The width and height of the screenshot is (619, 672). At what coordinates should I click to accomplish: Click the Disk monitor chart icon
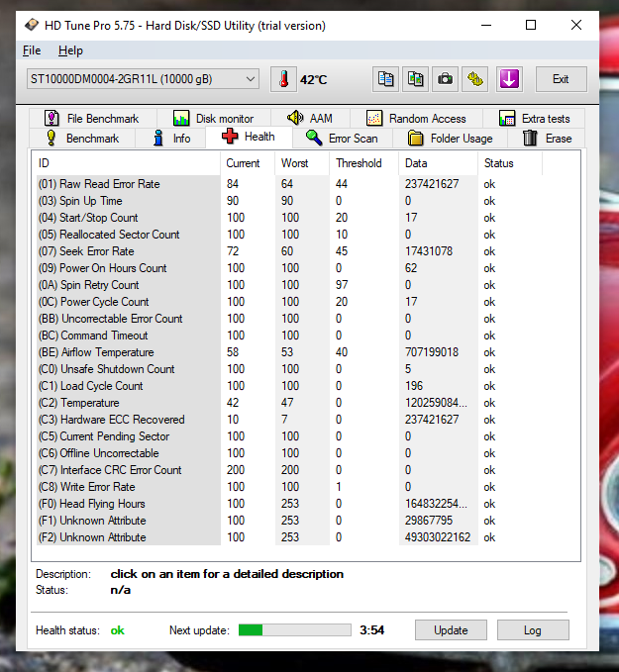(181, 119)
